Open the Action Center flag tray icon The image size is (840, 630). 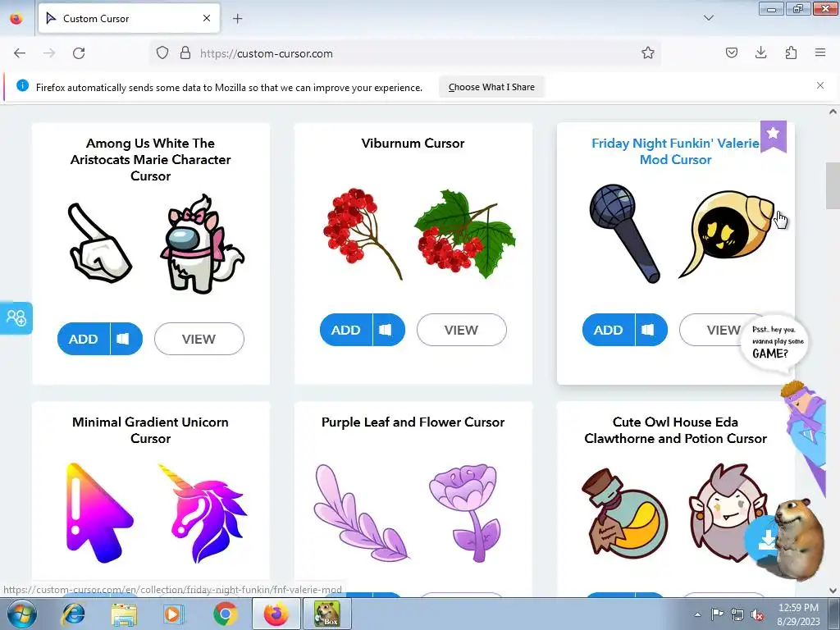717,614
